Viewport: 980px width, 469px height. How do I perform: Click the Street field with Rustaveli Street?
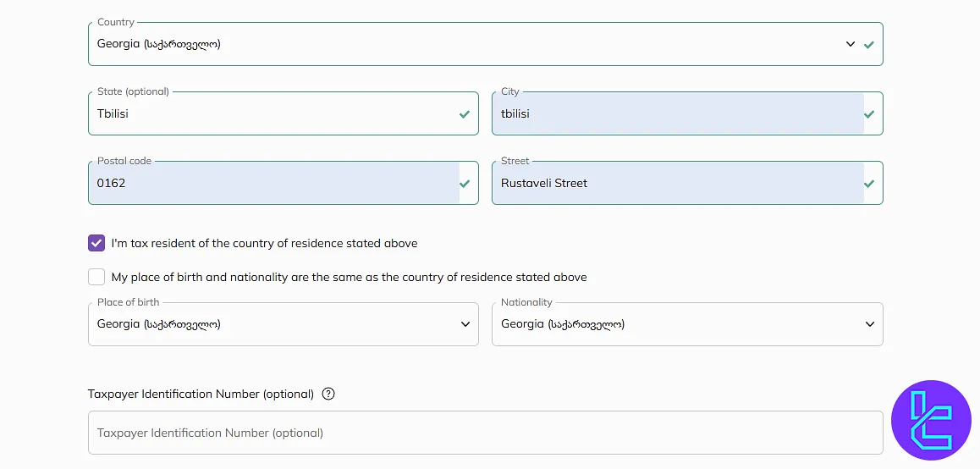point(687,183)
